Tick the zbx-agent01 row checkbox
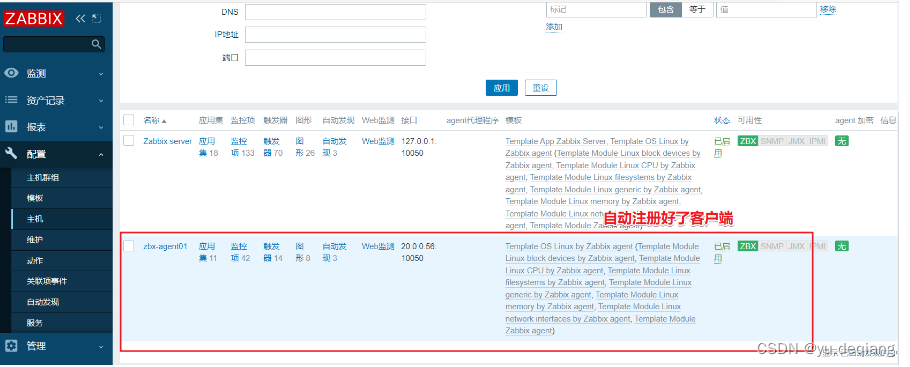The width and height of the screenshot is (910, 367). (129, 246)
